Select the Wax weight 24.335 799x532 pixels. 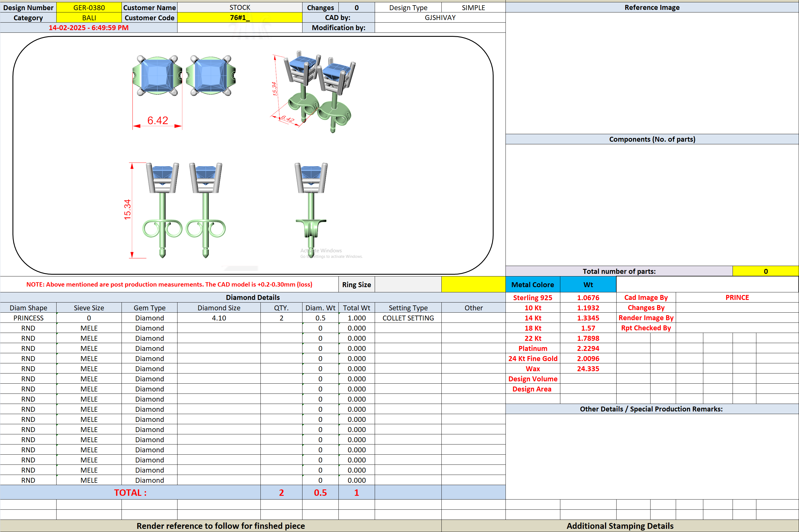pyautogui.click(x=588, y=369)
